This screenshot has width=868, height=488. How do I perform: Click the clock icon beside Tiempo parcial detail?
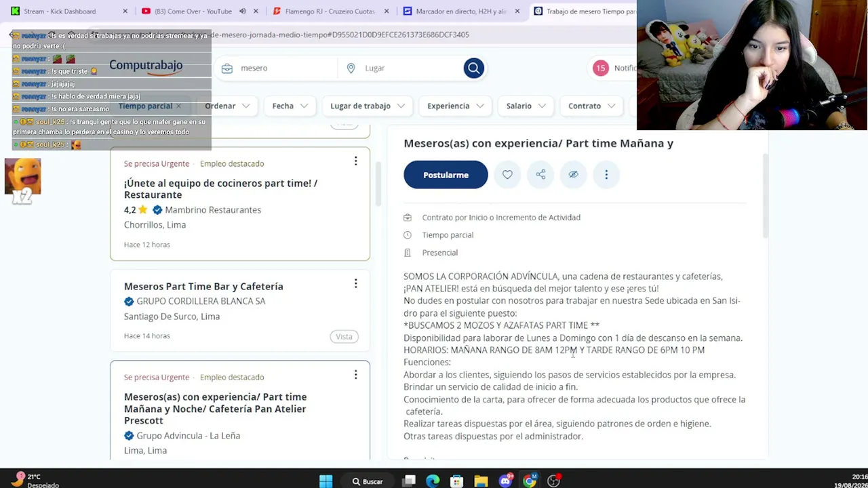pyautogui.click(x=407, y=235)
